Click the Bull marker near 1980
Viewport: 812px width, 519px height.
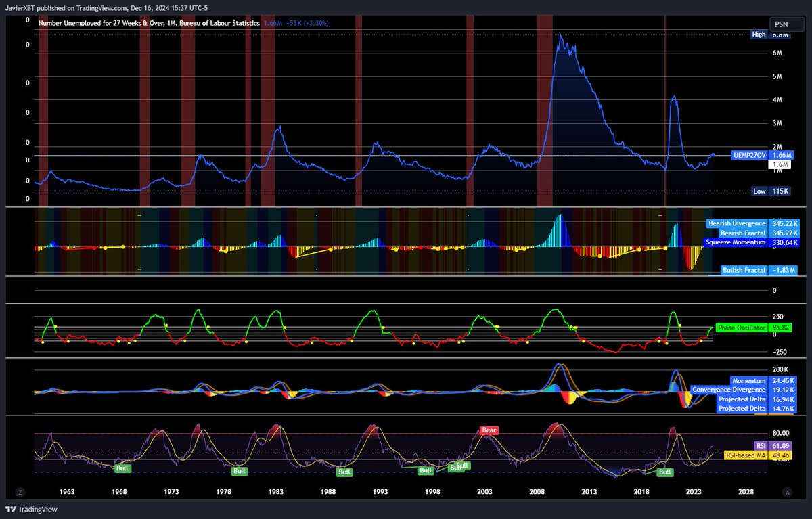(x=240, y=470)
